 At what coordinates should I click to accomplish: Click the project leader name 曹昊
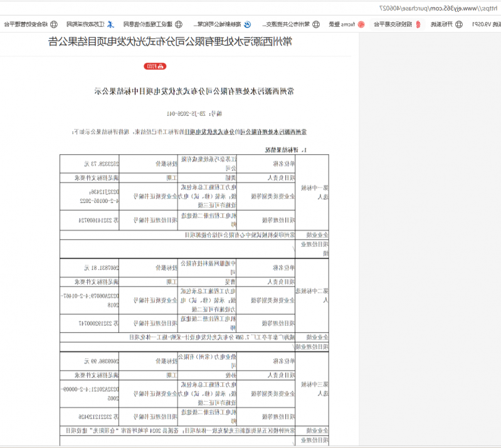pyautogui.click(x=230, y=281)
